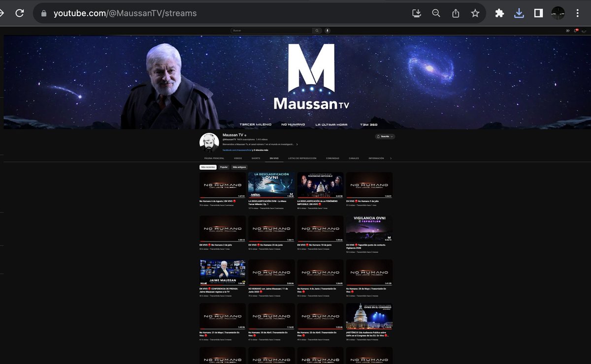Open the Listas de Reproducción tab
Screen dimensions: 591x364
click(302, 158)
